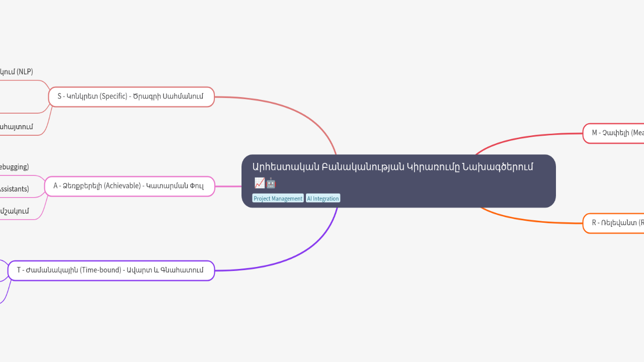Select the Project Management tag

click(x=278, y=199)
